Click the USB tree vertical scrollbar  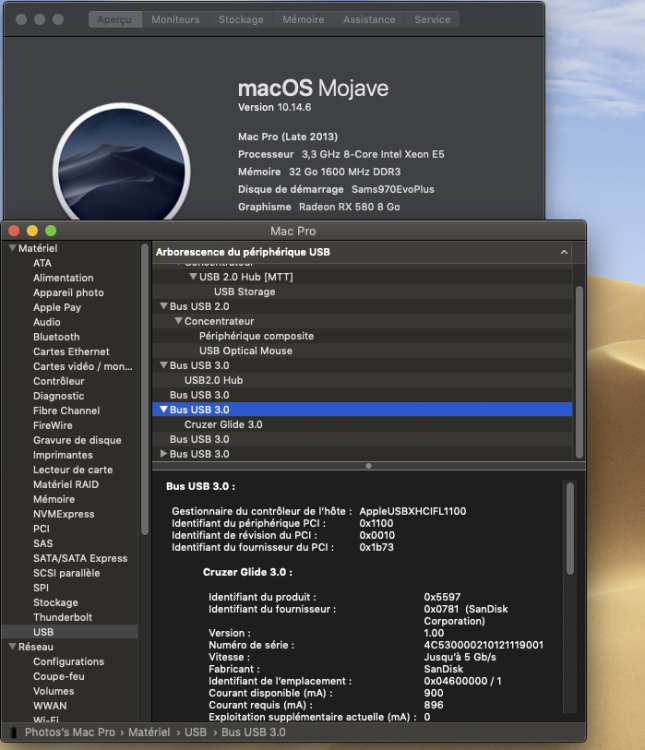click(x=579, y=372)
